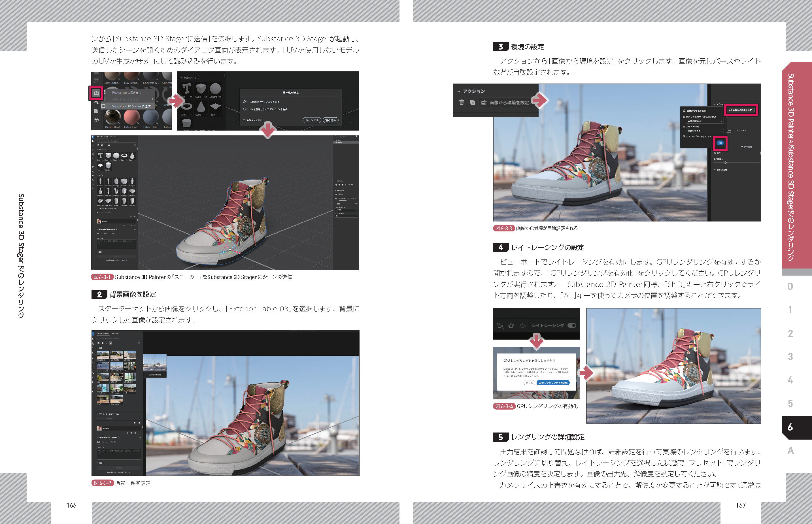The width and height of the screenshot is (812, 524).
Task: Click the duplicate icon under アクション
Action: click(x=472, y=103)
